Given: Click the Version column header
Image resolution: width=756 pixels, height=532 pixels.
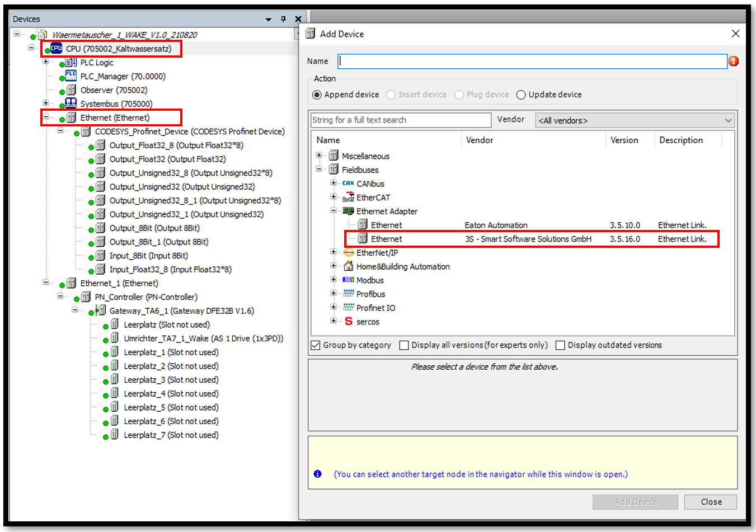Looking at the screenshot, I should click(624, 140).
